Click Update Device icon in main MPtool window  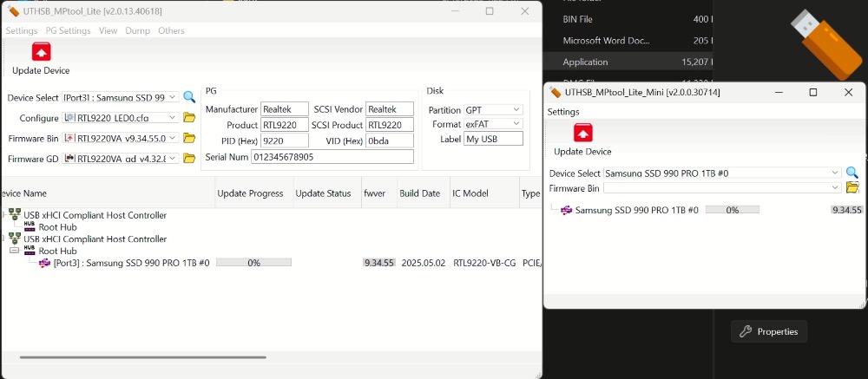tap(41, 51)
